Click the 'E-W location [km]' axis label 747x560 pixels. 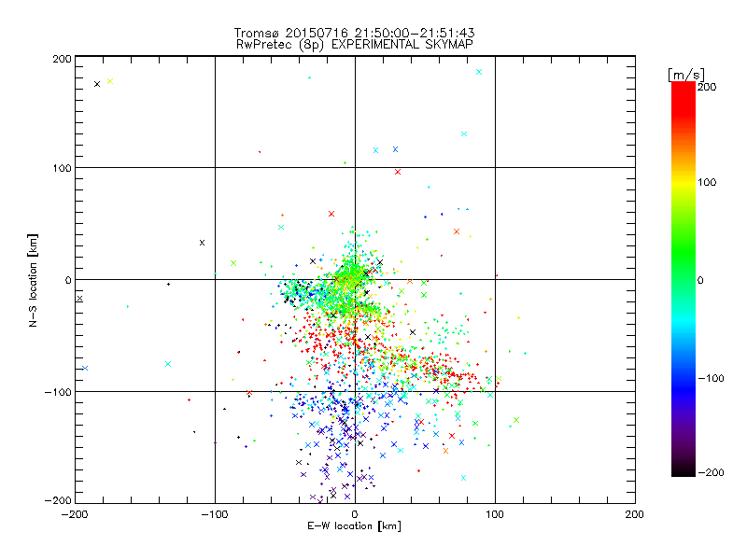click(x=354, y=526)
